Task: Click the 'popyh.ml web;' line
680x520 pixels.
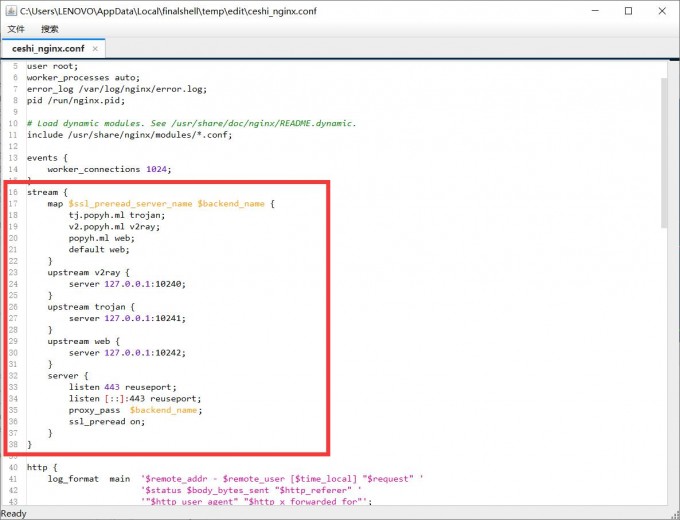Action: click(x=101, y=238)
